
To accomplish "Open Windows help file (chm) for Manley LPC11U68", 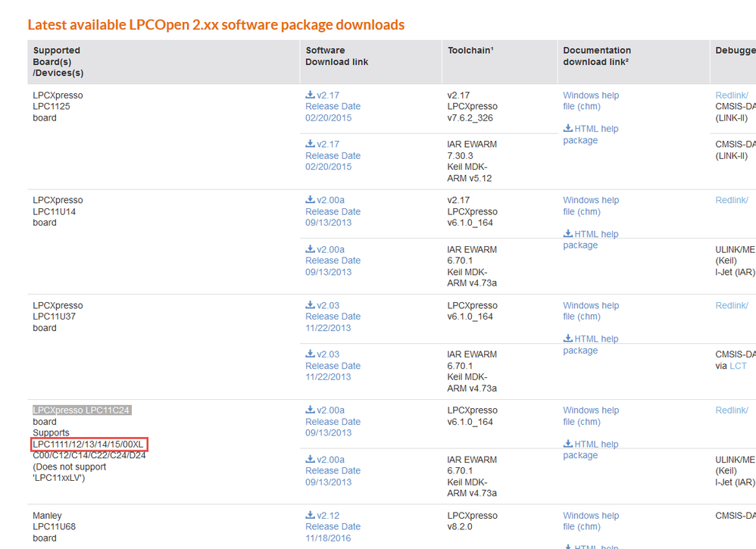I will (x=590, y=521).
